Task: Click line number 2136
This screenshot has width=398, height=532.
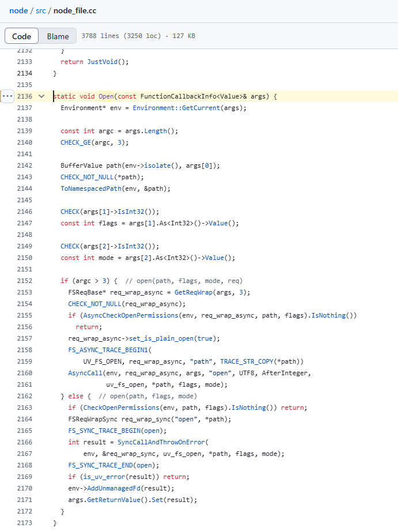Action: point(25,96)
